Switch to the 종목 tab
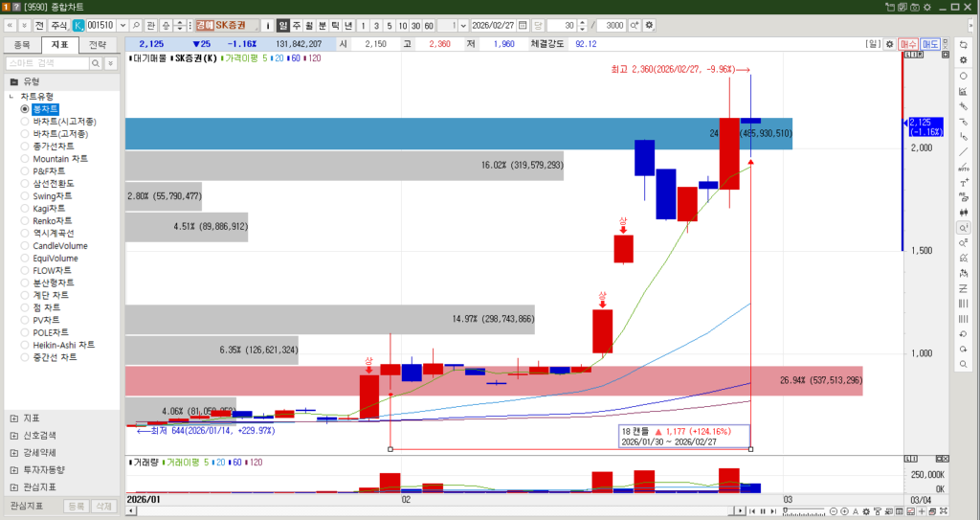The image size is (980, 520). click(x=22, y=44)
